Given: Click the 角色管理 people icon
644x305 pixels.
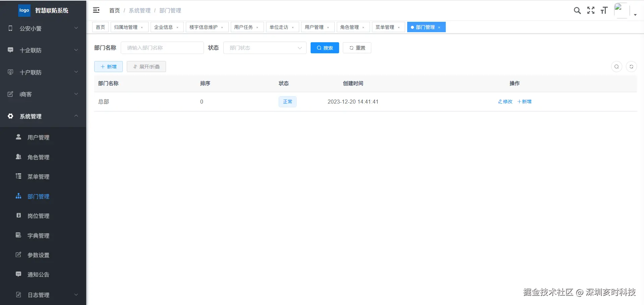Looking at the screenshot, I should coord(18,157).
